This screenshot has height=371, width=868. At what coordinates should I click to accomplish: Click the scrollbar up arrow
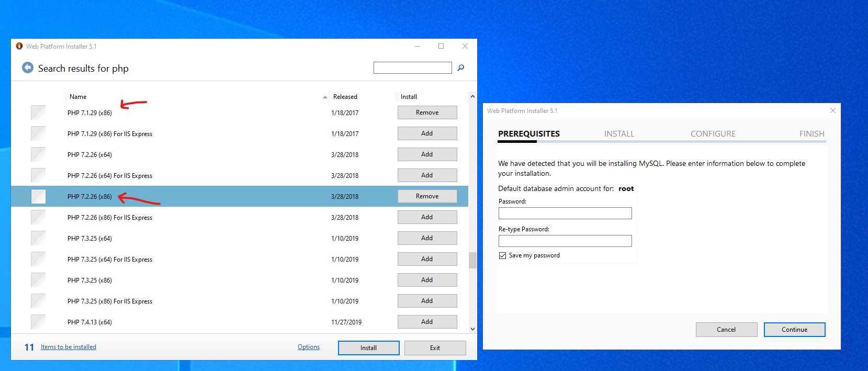click(x=472, y=96)
